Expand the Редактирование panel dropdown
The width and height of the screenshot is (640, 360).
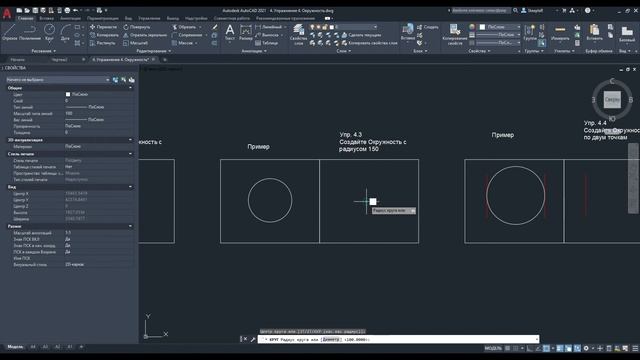coord(153,51)
